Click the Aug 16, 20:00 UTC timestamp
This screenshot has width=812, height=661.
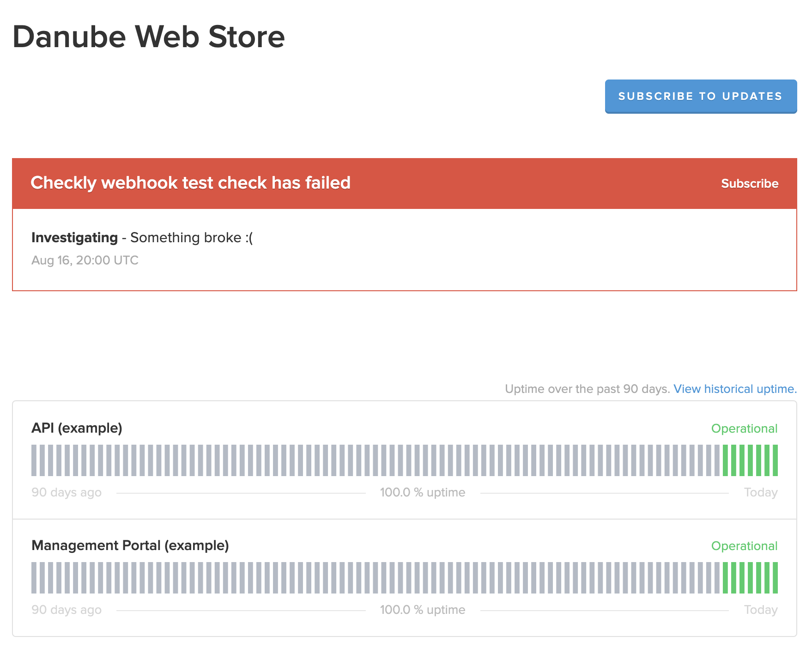pos(85,260)
